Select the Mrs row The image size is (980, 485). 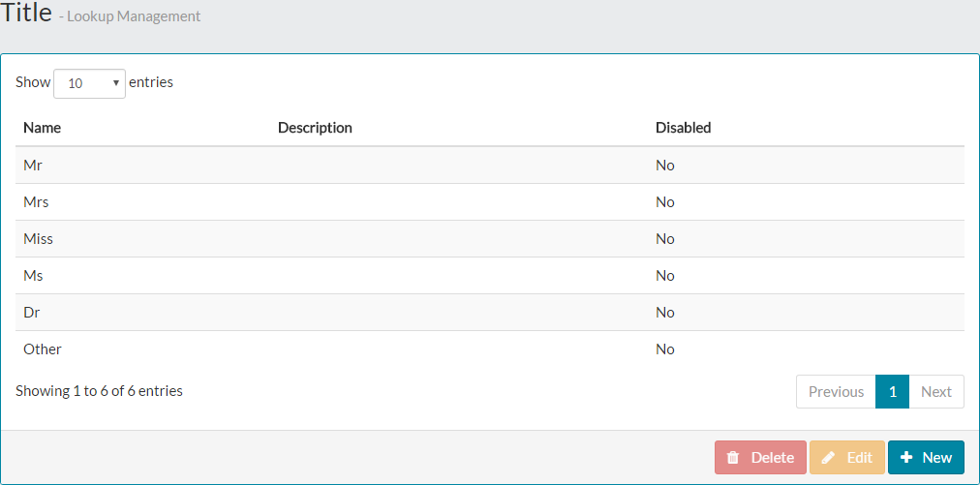click(x=36, y=202)
